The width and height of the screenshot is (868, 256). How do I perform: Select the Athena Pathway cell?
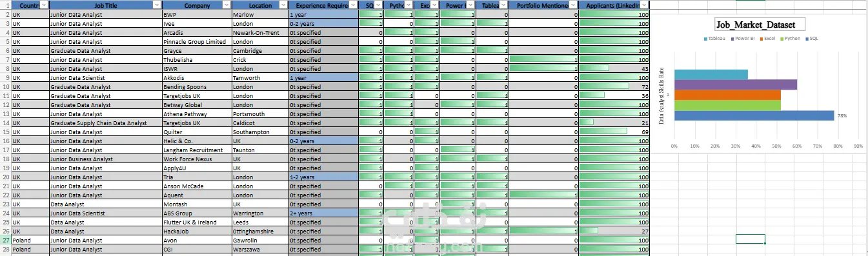tap(197, 113)
